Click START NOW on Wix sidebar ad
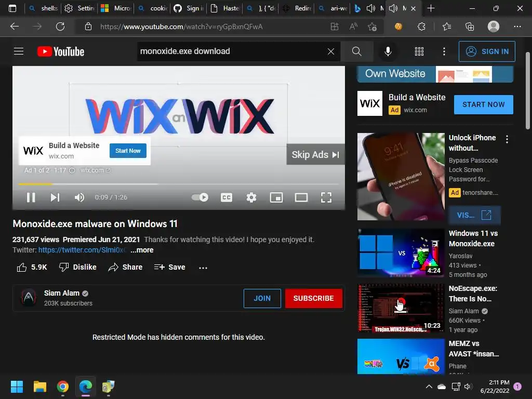This screenshot has height=399, width=532. coord(484,104)
